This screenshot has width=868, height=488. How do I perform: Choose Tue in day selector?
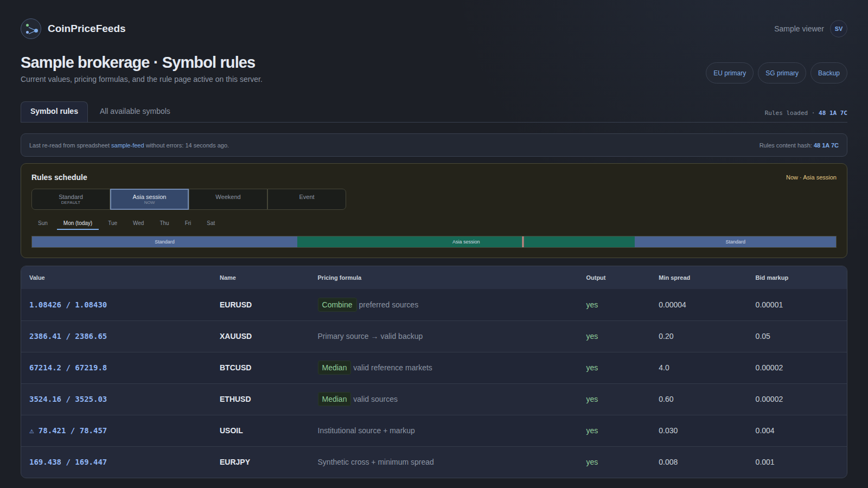click(x=112, y=223)
